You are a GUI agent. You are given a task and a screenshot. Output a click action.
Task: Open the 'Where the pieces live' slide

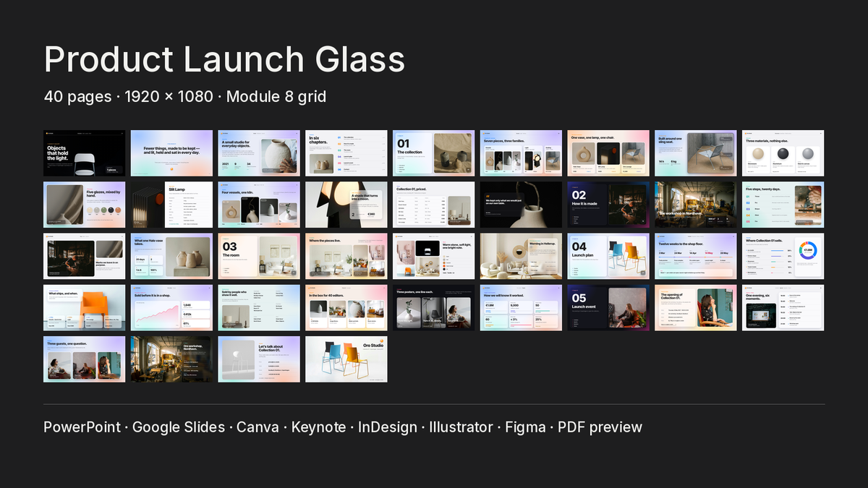point(346,256)
